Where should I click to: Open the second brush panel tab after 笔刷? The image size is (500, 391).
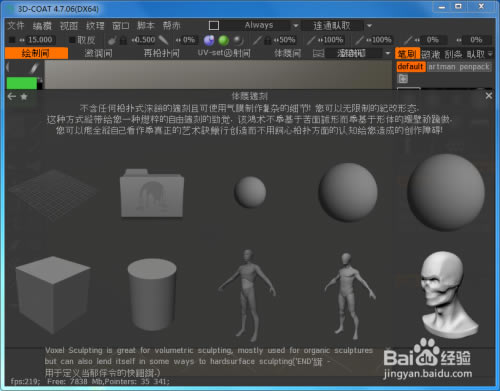[431, 54]
